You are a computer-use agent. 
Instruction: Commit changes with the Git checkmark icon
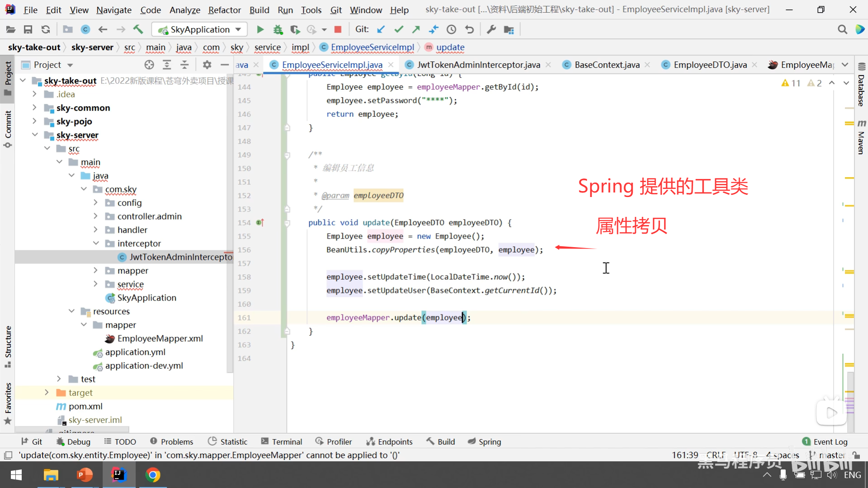[x=398, y=29]
